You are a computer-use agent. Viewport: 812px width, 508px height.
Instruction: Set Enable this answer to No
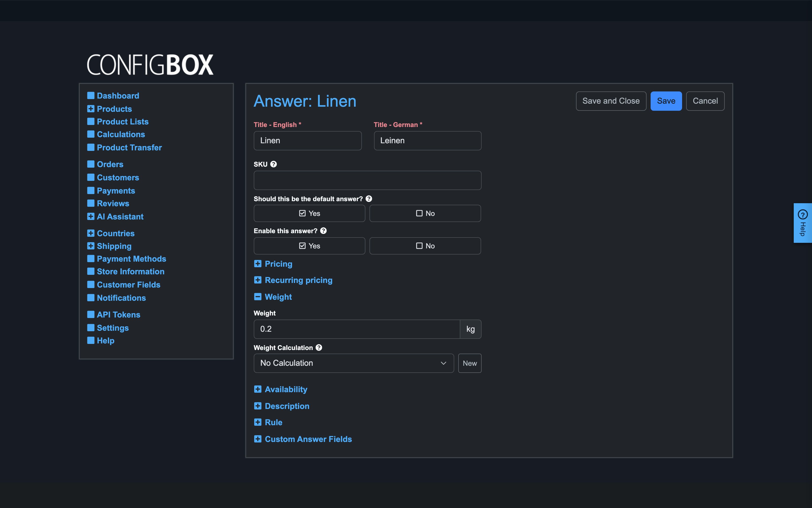(x=425, y=246)
